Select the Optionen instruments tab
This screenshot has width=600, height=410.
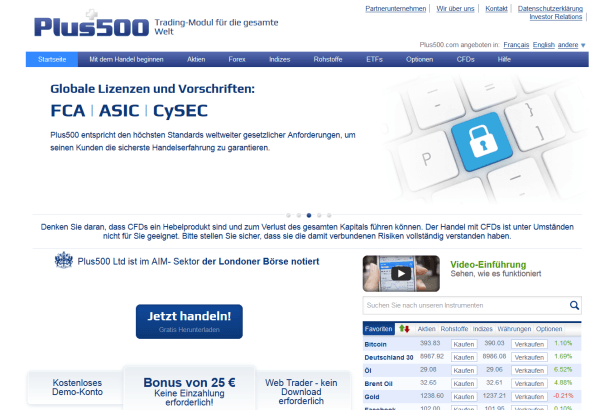pyautogui.click(x=549, y=329)
